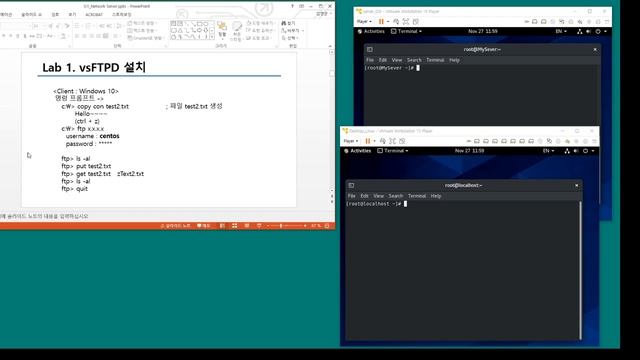Click Send Ctrl+Alt+Del icon in lower VMware toolbar
640x360 pixels.
(382, 141)
